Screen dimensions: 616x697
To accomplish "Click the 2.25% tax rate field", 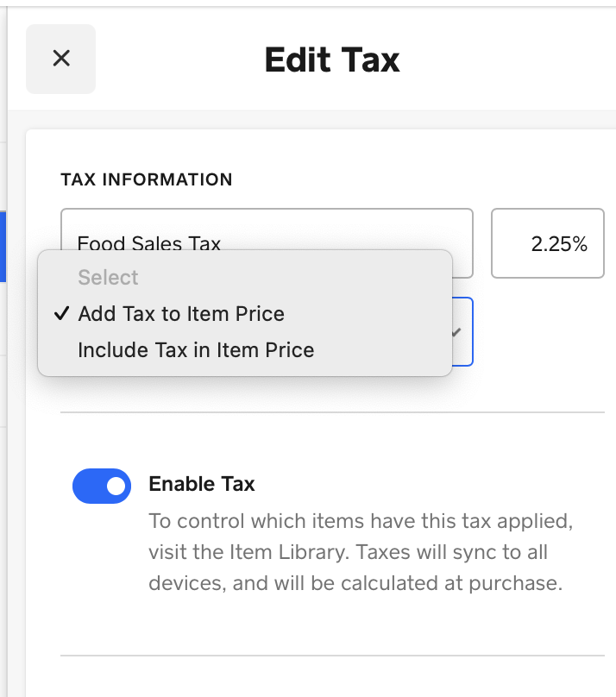I will click(548, 244).
